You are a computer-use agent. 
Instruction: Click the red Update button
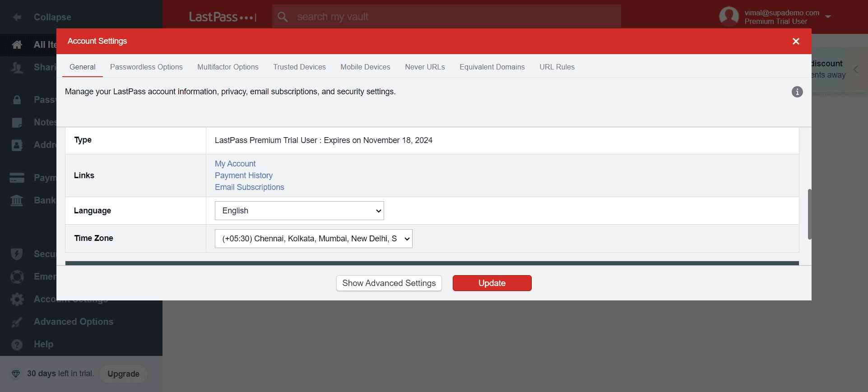click(492, 283)
